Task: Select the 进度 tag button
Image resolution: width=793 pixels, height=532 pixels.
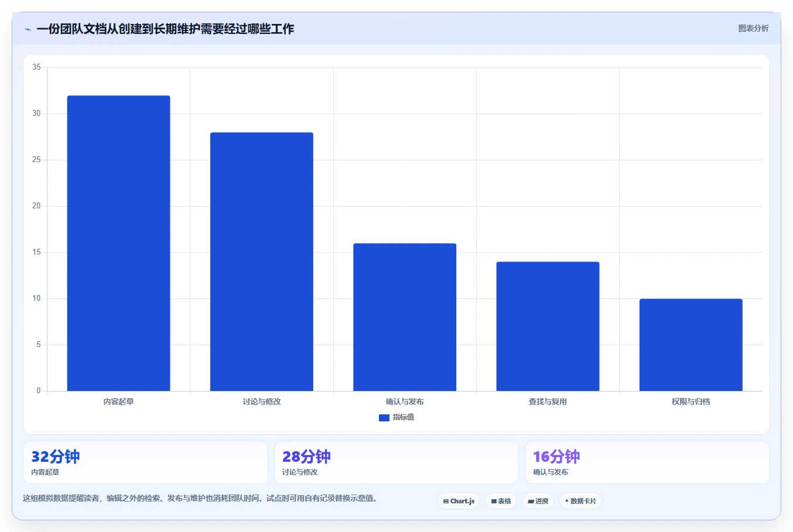Action: point(538,501)
